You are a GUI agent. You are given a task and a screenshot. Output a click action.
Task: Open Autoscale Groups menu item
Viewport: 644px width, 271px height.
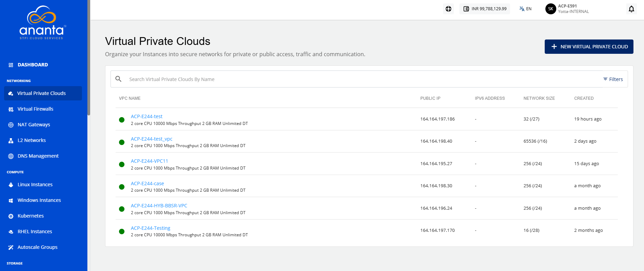click(x=37, y=247)
